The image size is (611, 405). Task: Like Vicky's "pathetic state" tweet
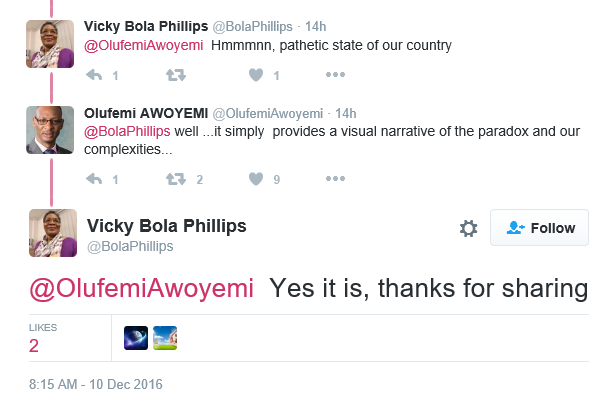255,75
